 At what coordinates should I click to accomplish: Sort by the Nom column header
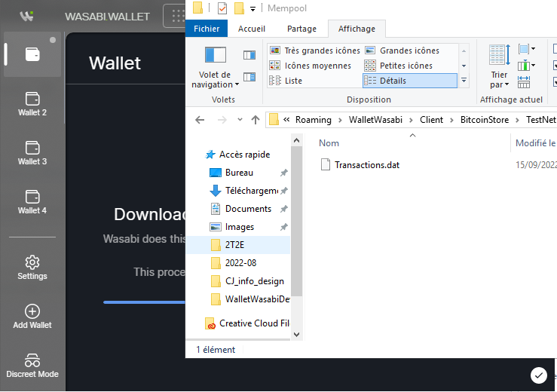click(x=329, y=143)
